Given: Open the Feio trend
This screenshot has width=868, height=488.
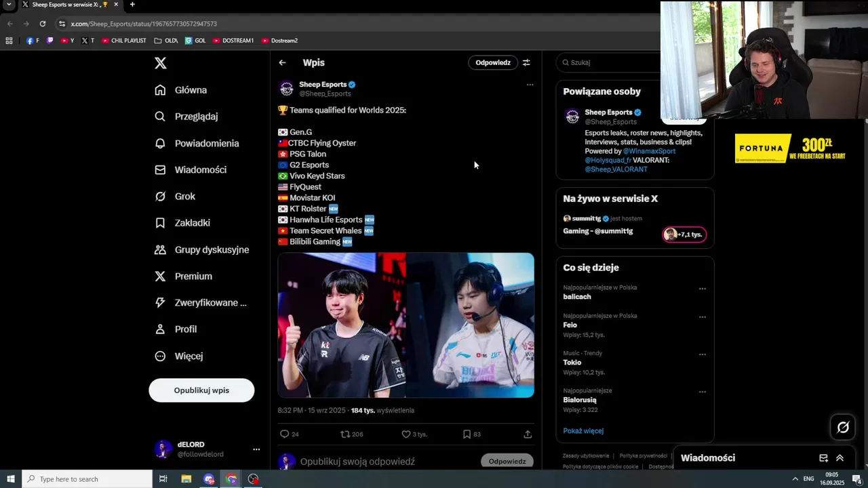Looking at the screenshot, I should pyautogui.click(x=570, y=325).
